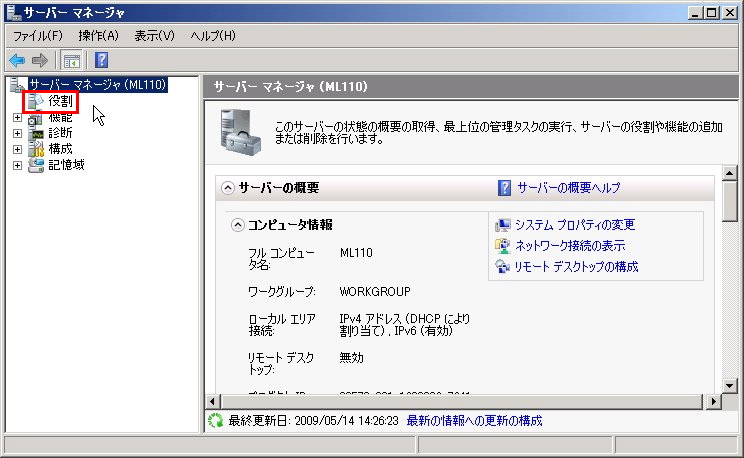The width and height of the screenshot is (744, 458).
Task: Click the blue help toolbar icon
Action: [x=101, y=60]
